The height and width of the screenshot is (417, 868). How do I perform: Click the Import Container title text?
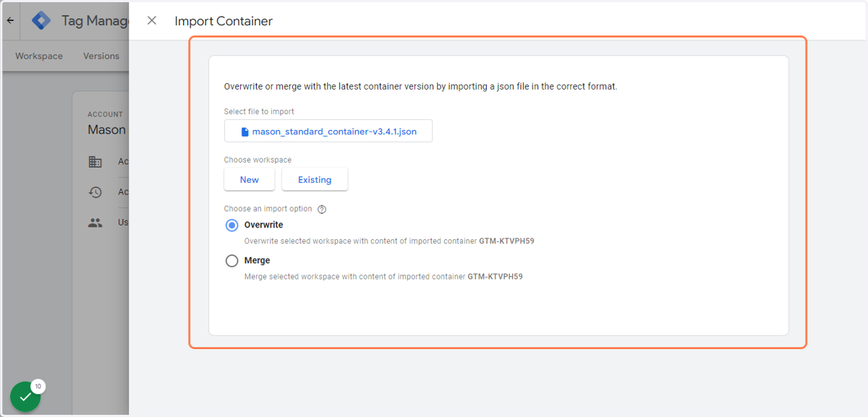click(224, 21)
